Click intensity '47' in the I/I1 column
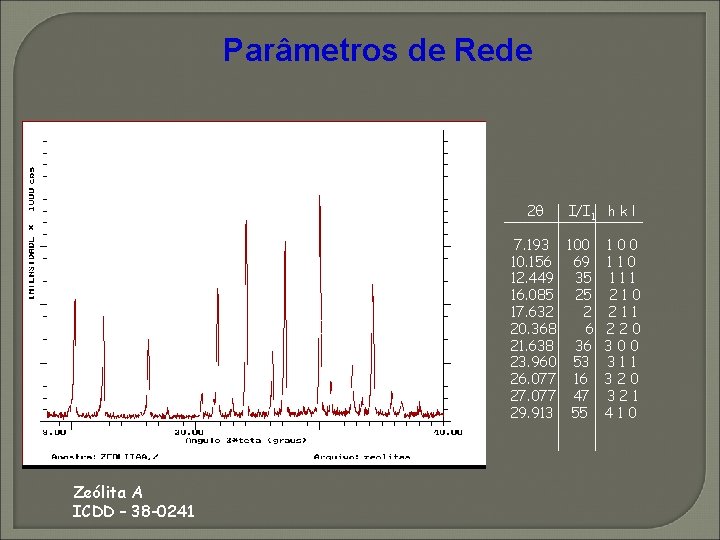 tap(581, 395)
